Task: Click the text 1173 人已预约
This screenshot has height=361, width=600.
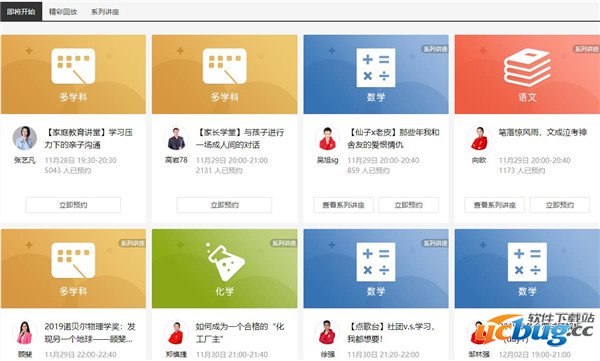Action: (522, 170)
